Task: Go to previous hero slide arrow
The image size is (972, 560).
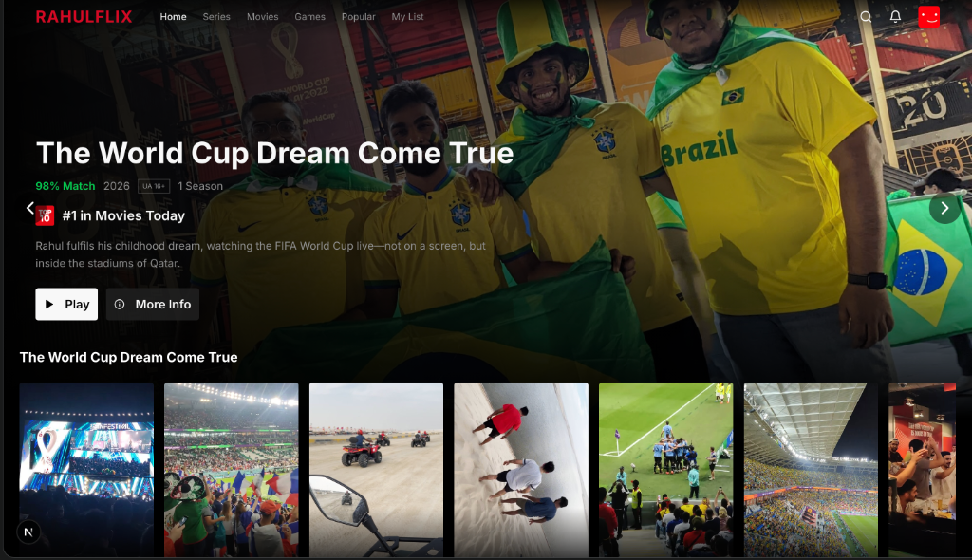Action: coord(29,209)
